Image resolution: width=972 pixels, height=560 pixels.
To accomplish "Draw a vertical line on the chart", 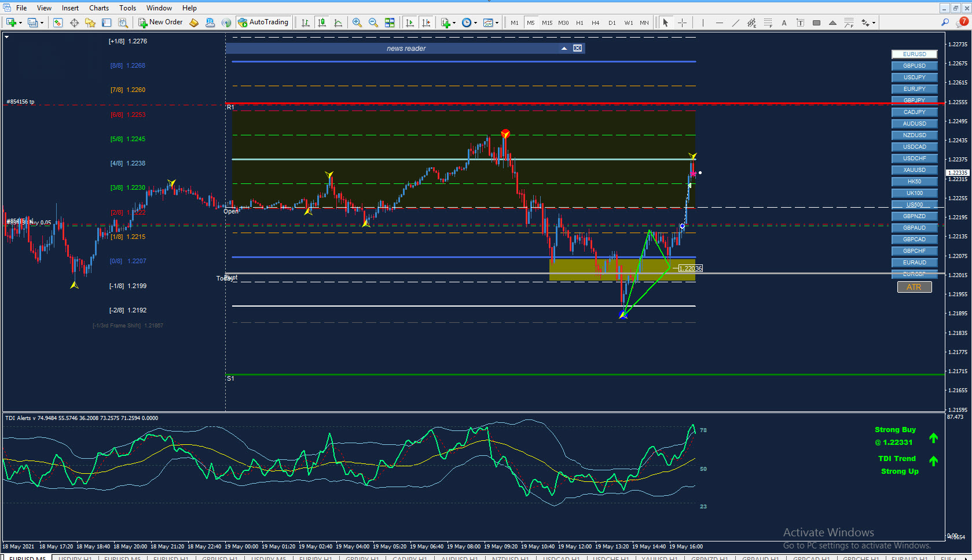I will (x=703, y=23).
